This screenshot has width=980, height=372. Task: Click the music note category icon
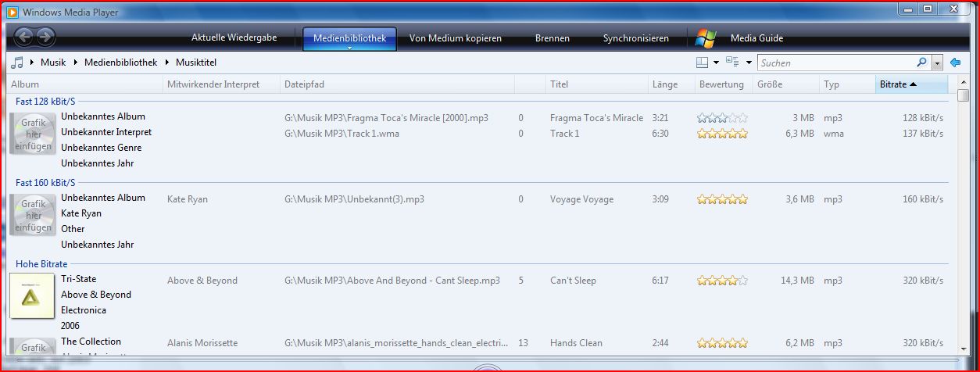click(17, 63)
